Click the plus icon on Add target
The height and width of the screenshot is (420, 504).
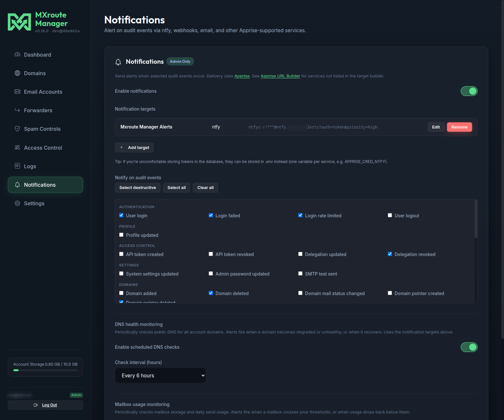click(x=121, y=147)
